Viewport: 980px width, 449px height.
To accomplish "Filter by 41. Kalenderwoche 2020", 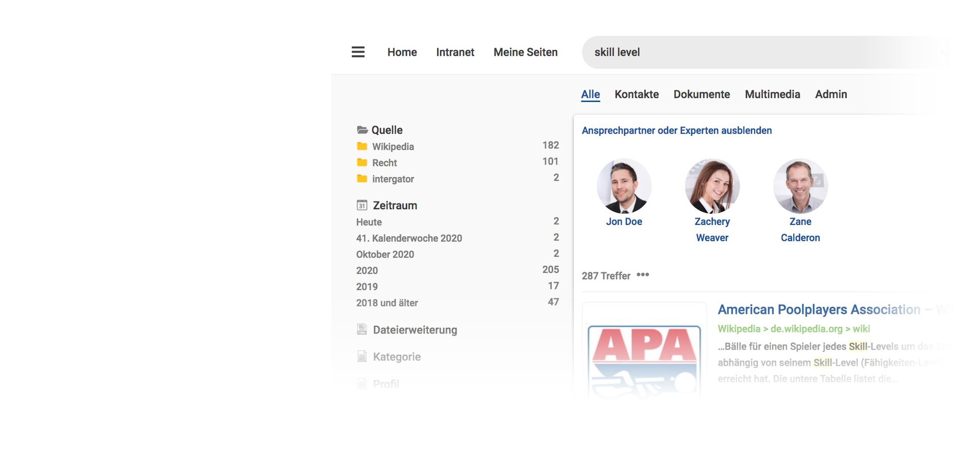I will tap(409, 238).
